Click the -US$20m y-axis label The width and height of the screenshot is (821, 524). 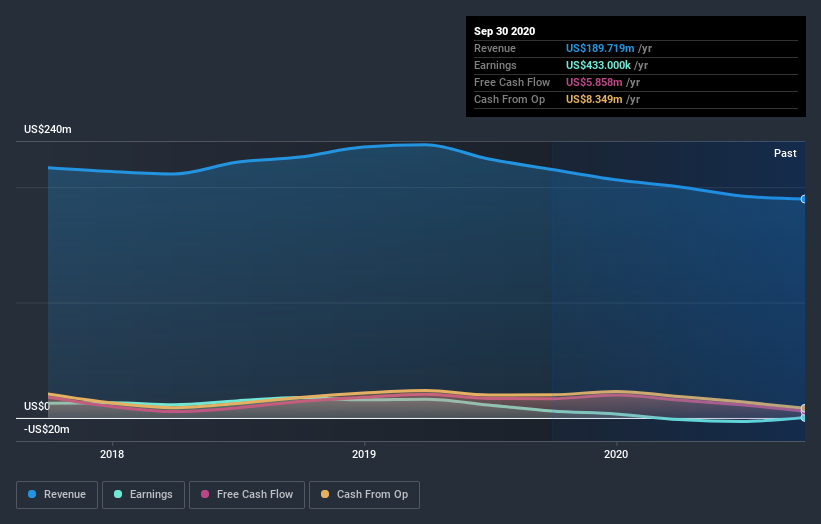47,429
